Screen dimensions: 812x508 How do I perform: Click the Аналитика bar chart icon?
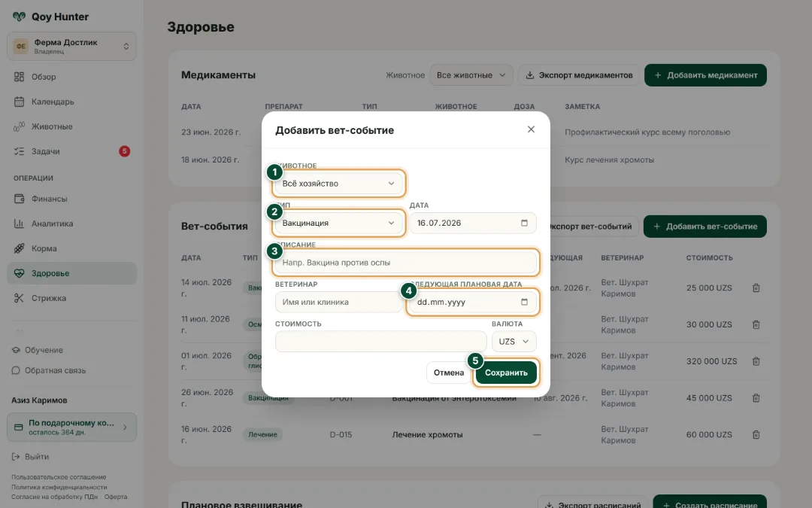pyautogui.click(x=19, y=224)
